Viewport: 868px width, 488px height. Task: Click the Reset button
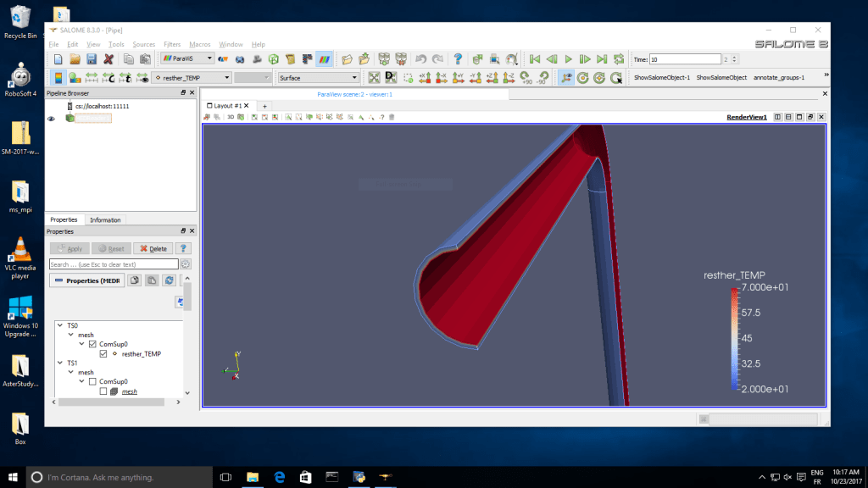[111, 248]
